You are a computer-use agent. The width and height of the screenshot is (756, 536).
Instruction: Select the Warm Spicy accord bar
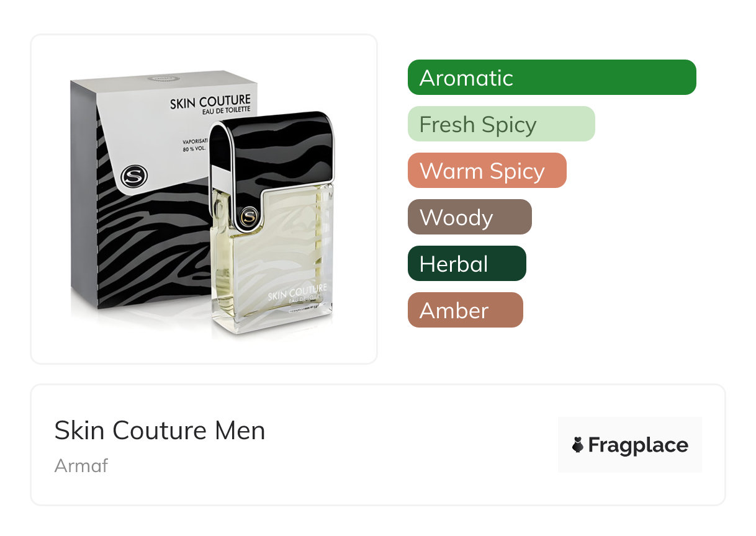tap(487, 171)
